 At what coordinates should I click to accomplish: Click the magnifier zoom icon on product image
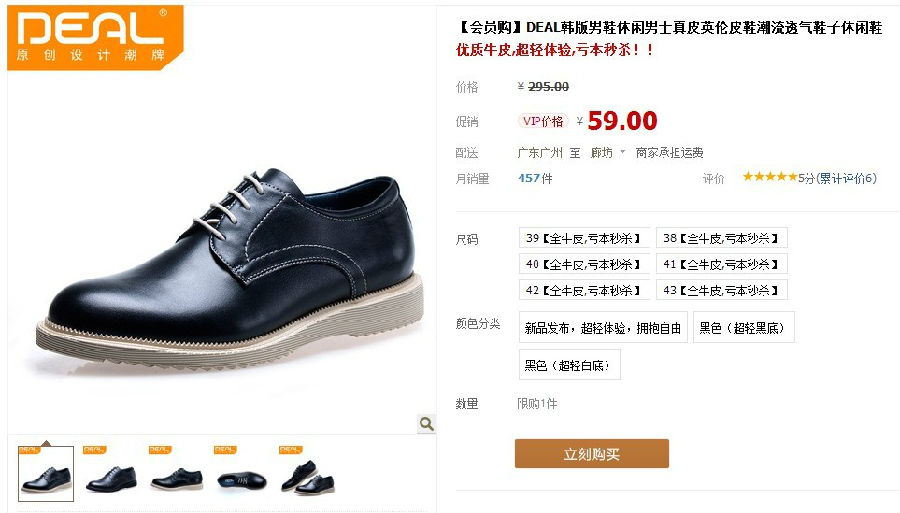click(x=426, y=423)
